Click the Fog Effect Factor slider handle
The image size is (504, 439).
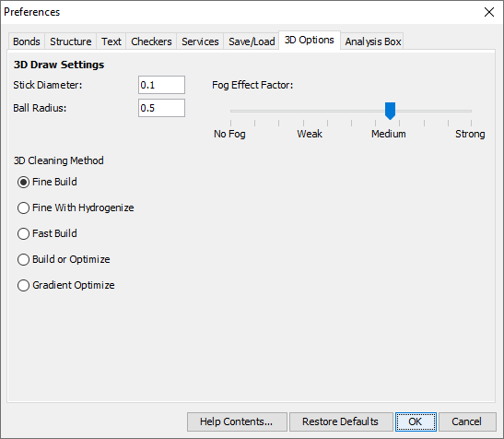coord(390,111)
